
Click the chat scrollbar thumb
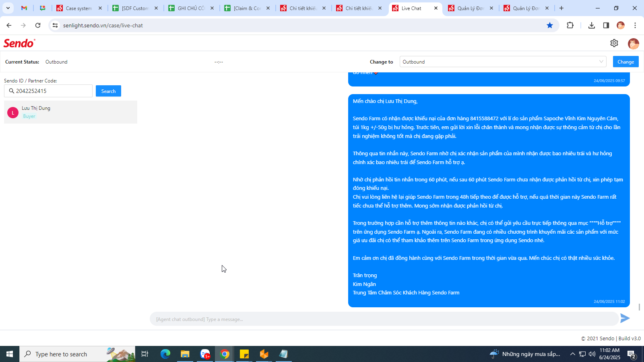(639, 307)
